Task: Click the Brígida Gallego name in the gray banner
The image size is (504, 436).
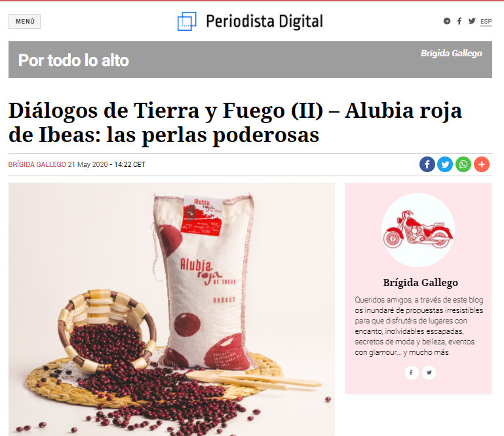Action: [452, 53]
